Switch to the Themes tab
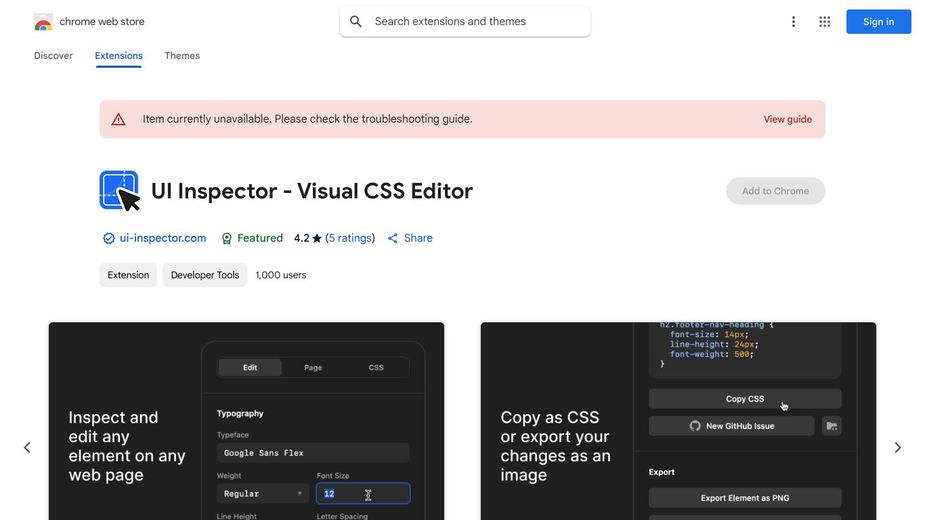925x520 pixels. (x=182, y=56)
